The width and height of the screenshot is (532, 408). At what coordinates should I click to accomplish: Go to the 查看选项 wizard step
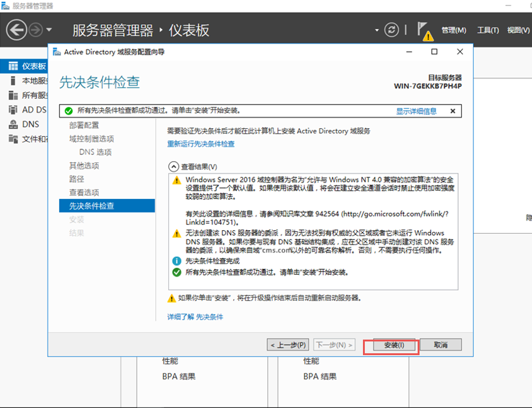[84, 192]
